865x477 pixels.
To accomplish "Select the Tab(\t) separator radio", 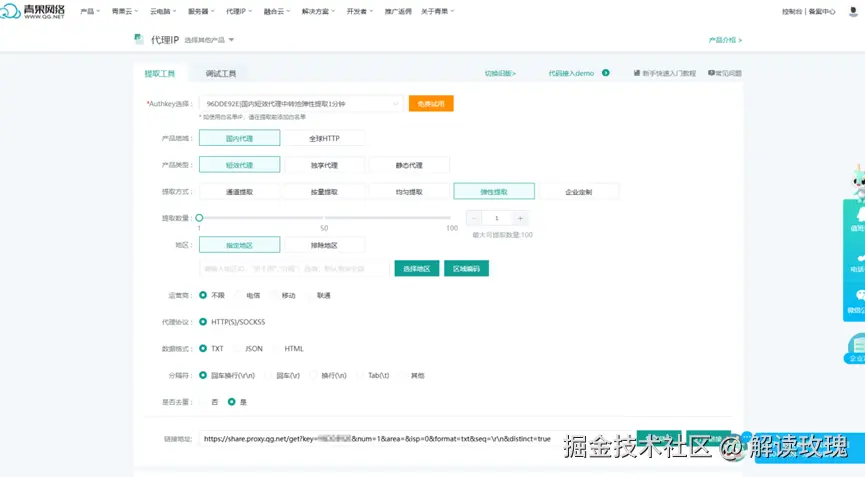I will point(361,375).
